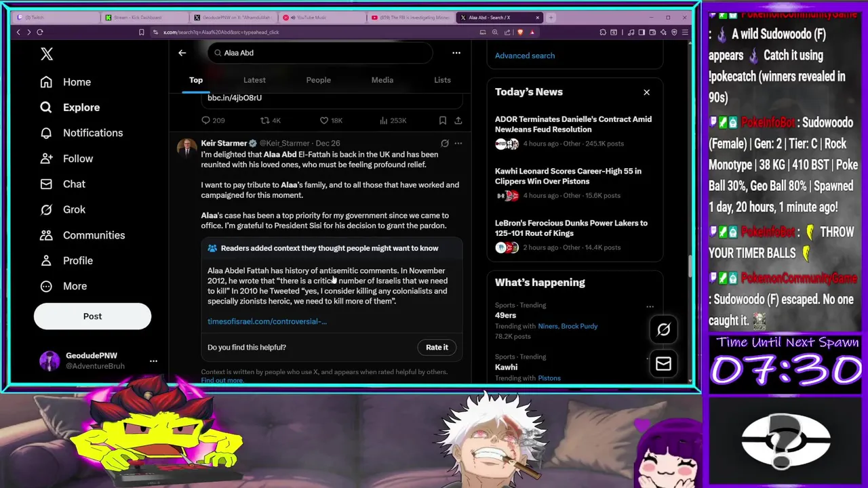The image size is (868, 488).
Task: Open LeBron's Ferocious Dunks story
Action: (x=574, y=235)
